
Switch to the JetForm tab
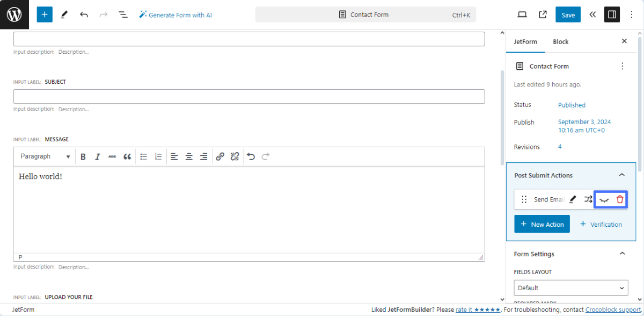[525, 41]
